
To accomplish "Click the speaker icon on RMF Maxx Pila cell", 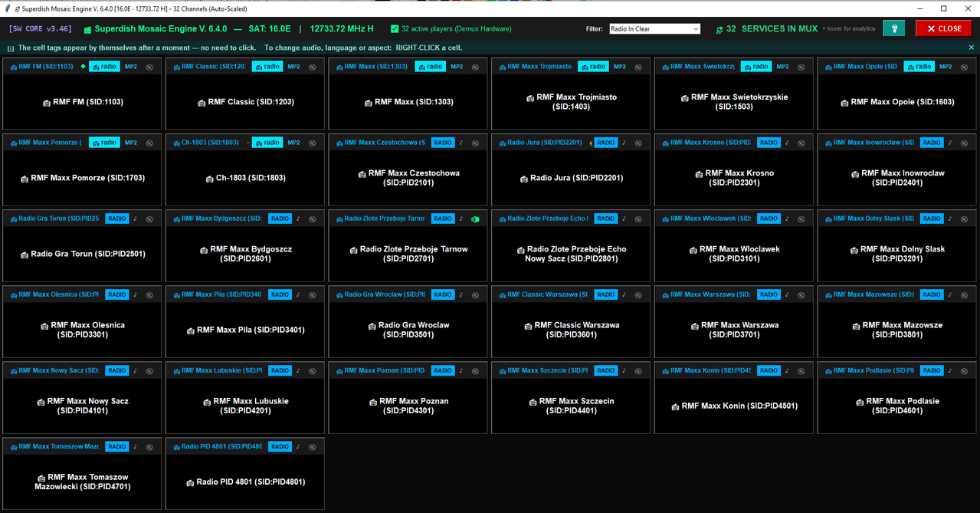I will [x=312, y=294].
